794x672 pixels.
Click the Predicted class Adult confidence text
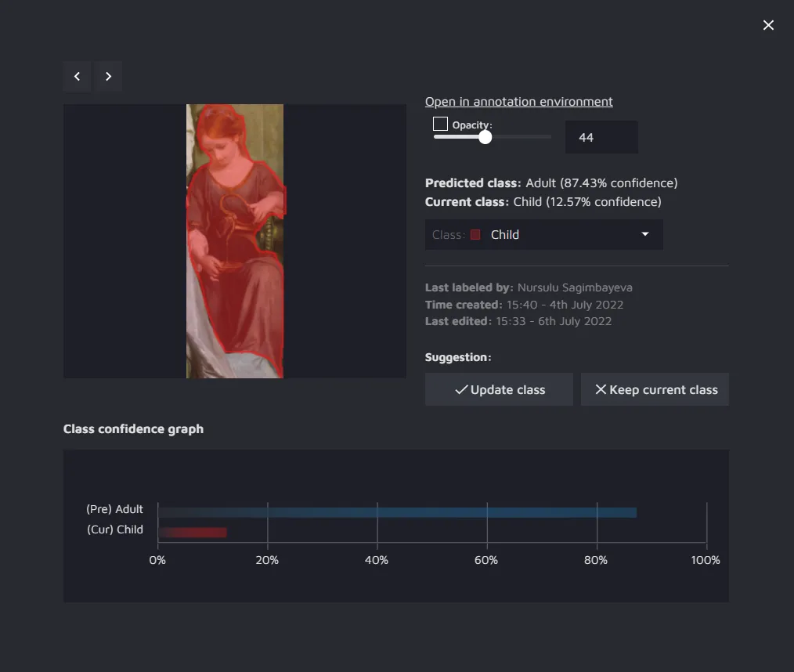click(x=601, y=183)
